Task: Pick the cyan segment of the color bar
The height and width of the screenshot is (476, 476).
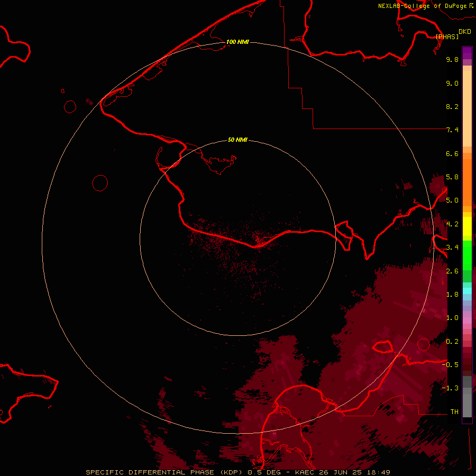Action: tap(467, 291)
